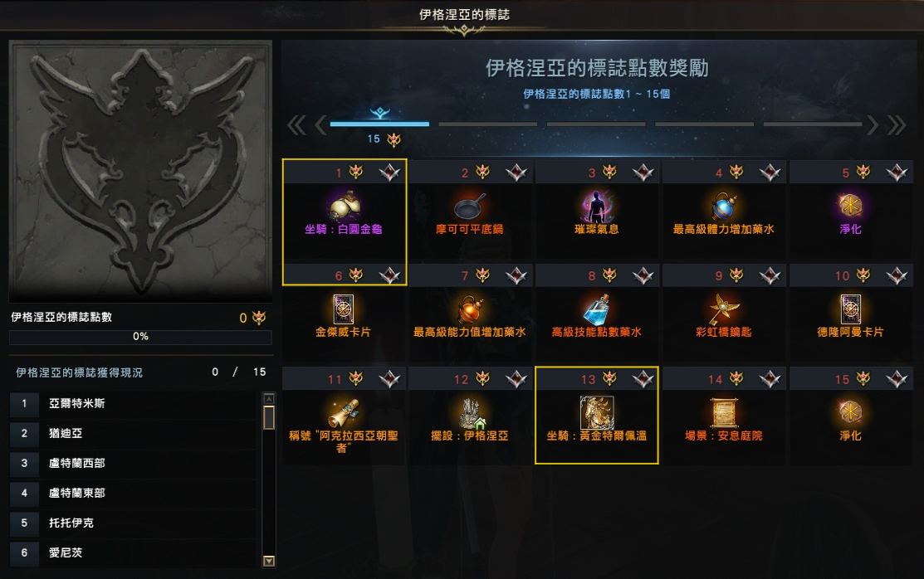Click the 摩可可平底鍋 frying pan icon
924x579 pixels.
[470, 206]
